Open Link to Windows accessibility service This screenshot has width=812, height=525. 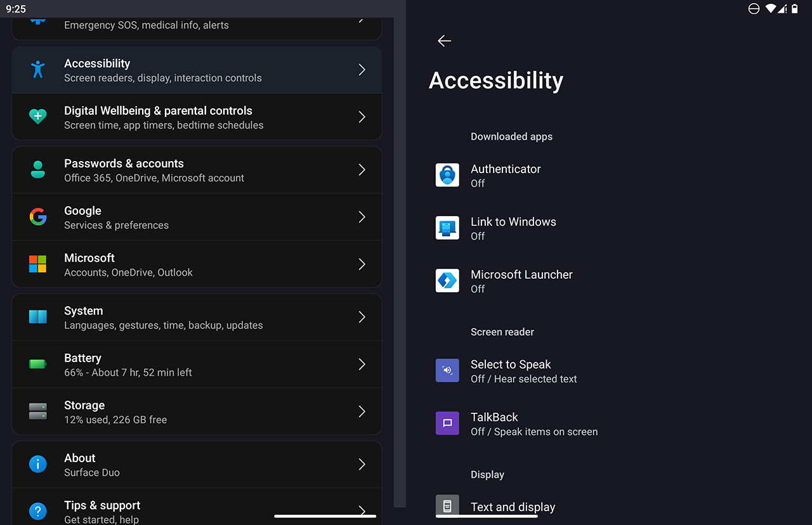pyautogui.click(x=609, y=228)
